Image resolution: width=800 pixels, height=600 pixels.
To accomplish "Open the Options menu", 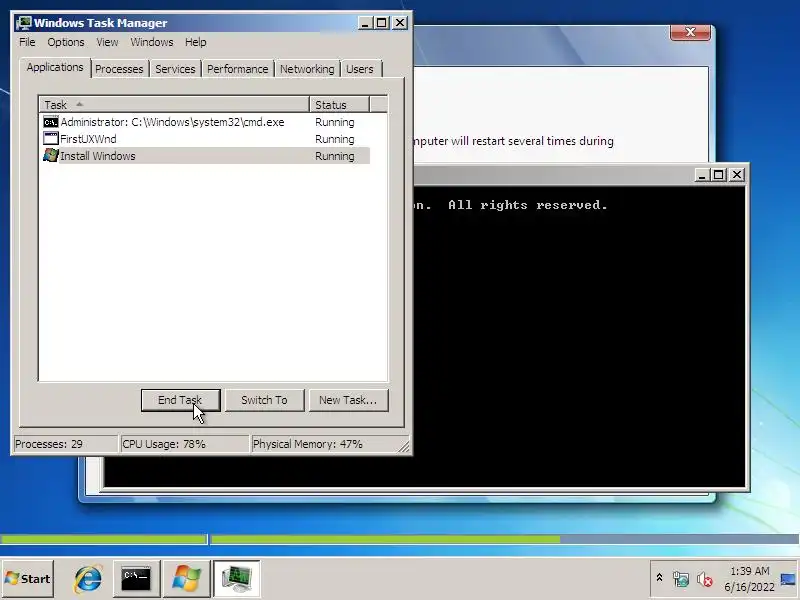I will click(x=66, y=42).
